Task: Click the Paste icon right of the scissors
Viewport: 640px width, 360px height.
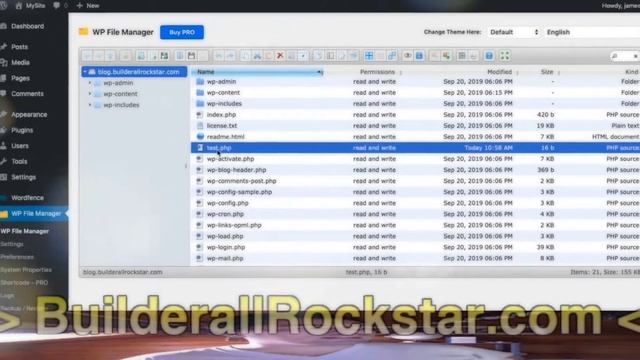Action: pyautogui.click(x=269, y=56)
